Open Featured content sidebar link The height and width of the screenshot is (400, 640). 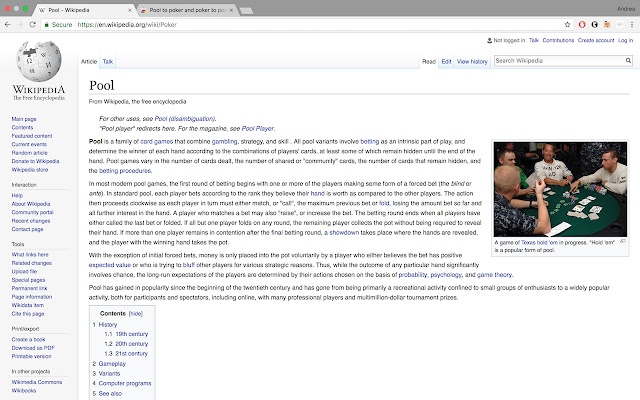click(x=32, y=136)
